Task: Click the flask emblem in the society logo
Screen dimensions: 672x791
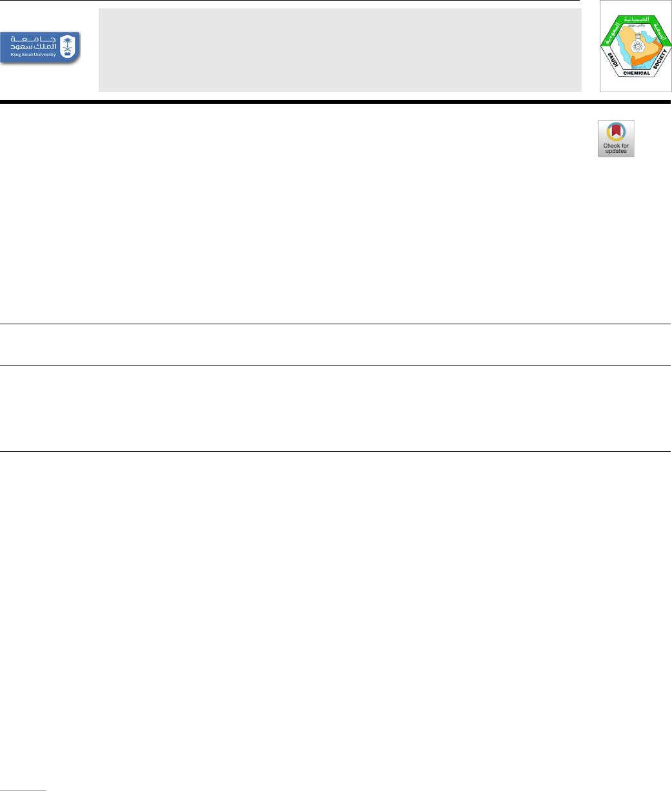Action: click(x=638, y=43)
